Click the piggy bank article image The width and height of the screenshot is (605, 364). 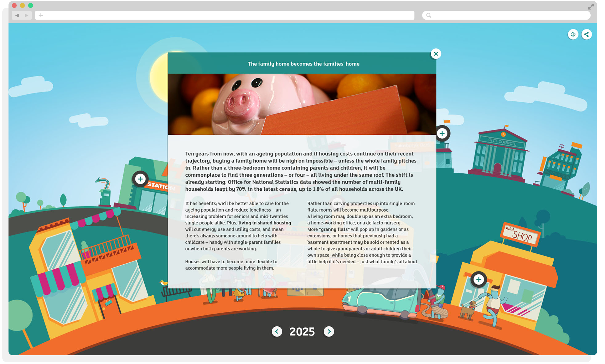pos(302,104)
